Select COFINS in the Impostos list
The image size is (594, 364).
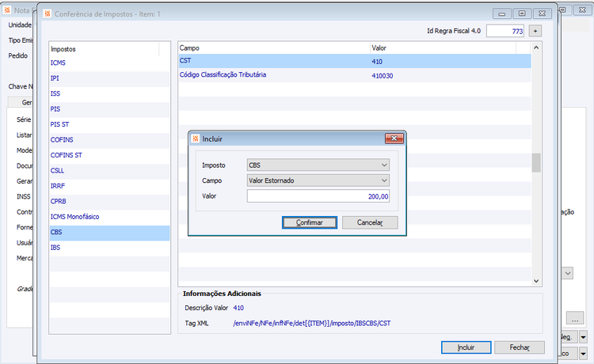pos(109,139)
